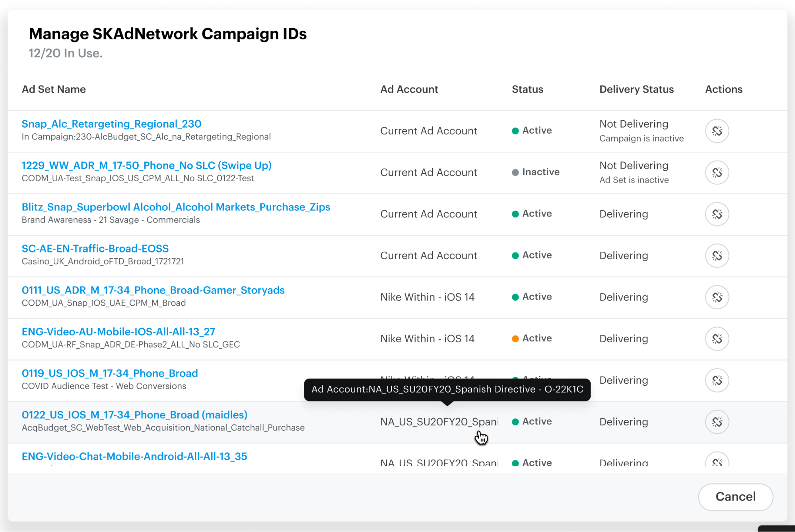The height and width of the screenshot is (532, 795).
Task: Open Snap_Alc_Retargeting_Regional_230 ad set
Action: [x=111, y=124]
